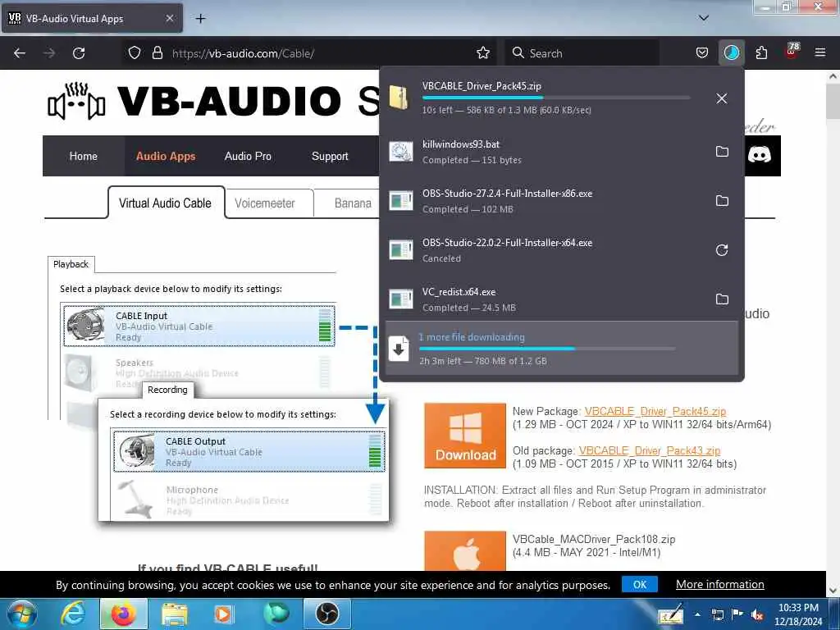Viewport: 840px width, 630px height.
Task: Accept cookies with the OK button
Action: (640, 584)
